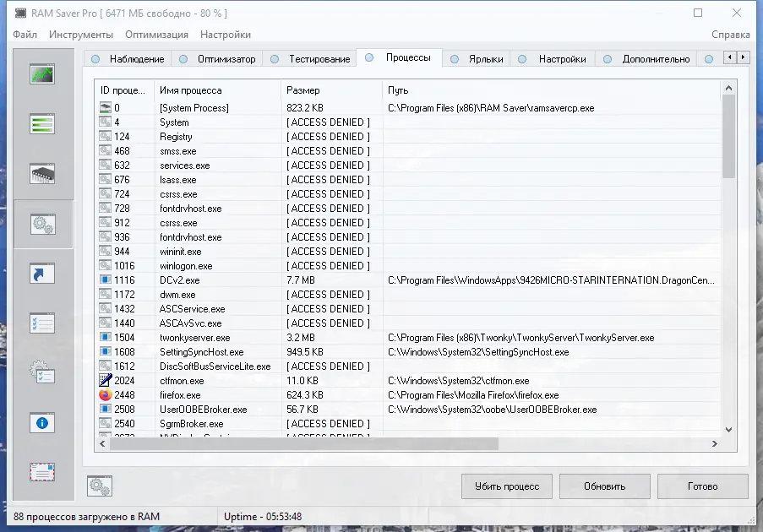Image resolution: width=763 pixels, height=532 pixels.
Task: Sort by Имя процесса column header
Action: click(x=217, y=90)
